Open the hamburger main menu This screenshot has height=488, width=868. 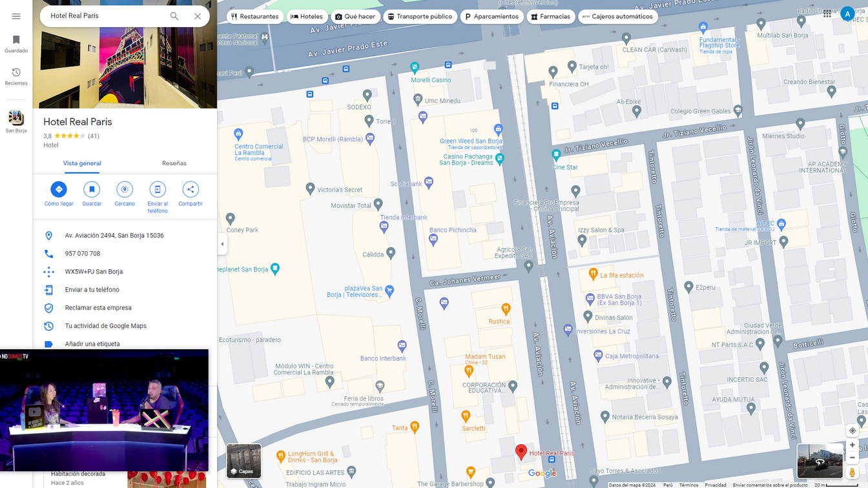16,16
